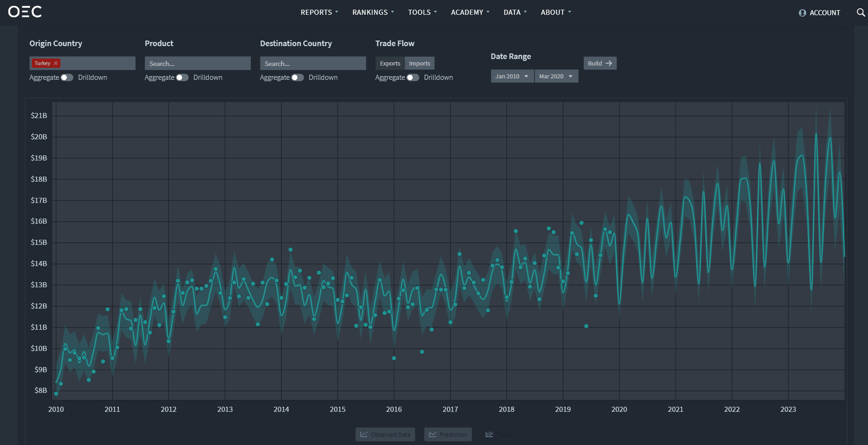Click the Destination Country Drilldown label
The height and width of the screenshot is (445, 868).
[x=323, y=77]
